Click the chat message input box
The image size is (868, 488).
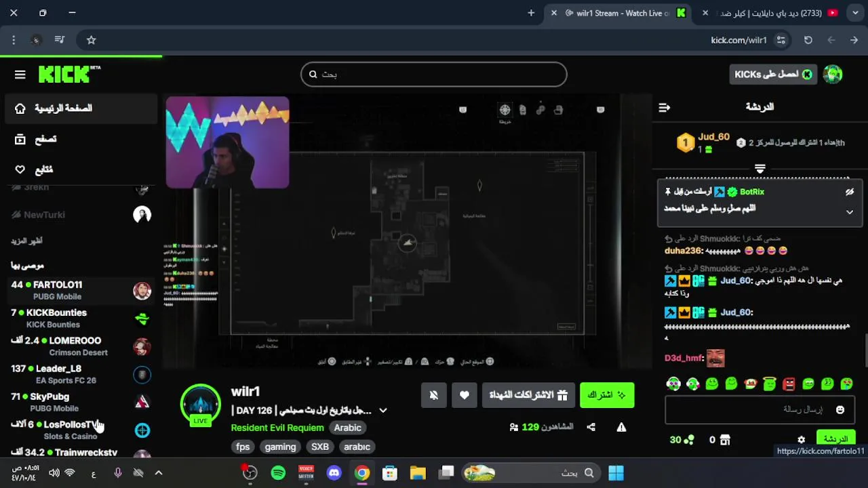[759, 409]
